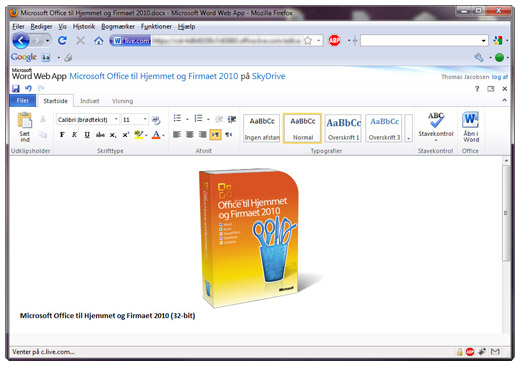The width and height of the screenshot is (520, 366).
Task: Toggle underline formatting with U button
Action: point(87,135)
